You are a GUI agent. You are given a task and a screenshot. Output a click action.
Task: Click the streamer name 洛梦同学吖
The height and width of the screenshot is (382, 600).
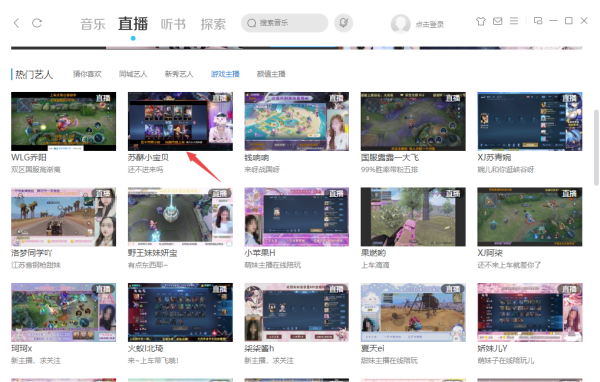click(32, 253)
